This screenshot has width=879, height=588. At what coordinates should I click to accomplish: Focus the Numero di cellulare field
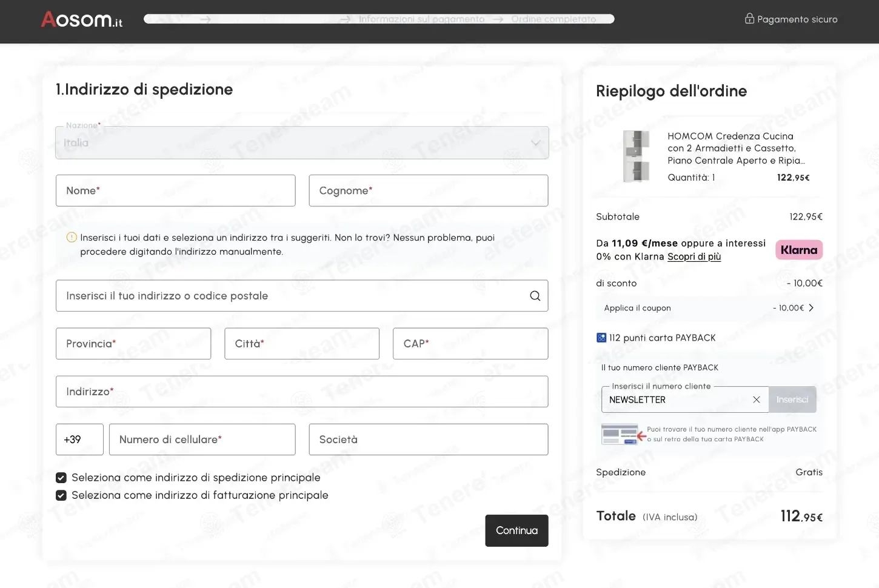(202, 439)
